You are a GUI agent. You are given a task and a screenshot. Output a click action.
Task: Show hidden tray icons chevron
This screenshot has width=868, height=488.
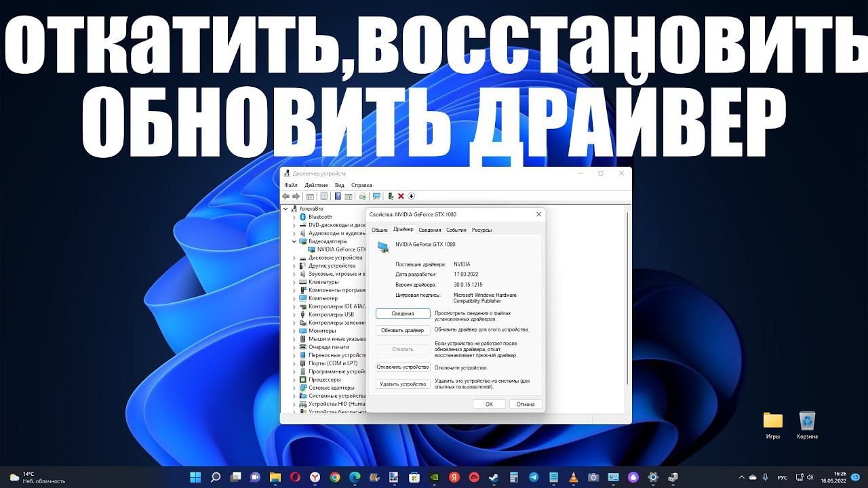[741, 477]
